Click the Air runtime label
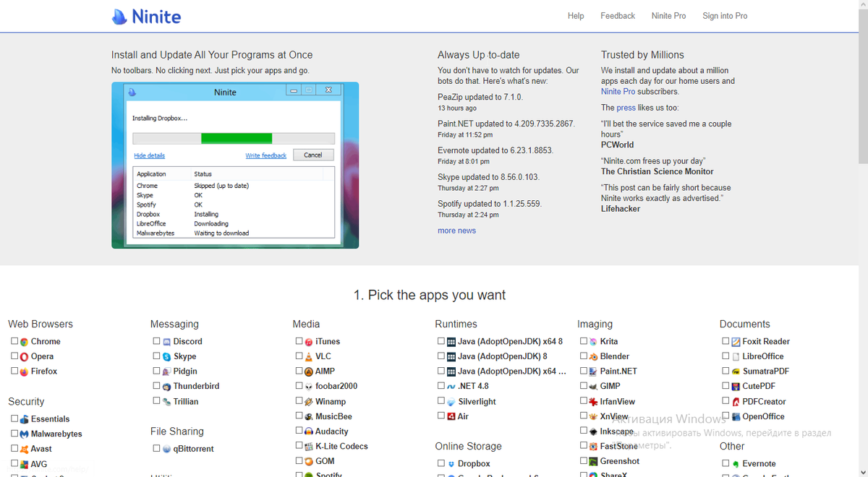 pyautogui.click(x=463, y=416)
